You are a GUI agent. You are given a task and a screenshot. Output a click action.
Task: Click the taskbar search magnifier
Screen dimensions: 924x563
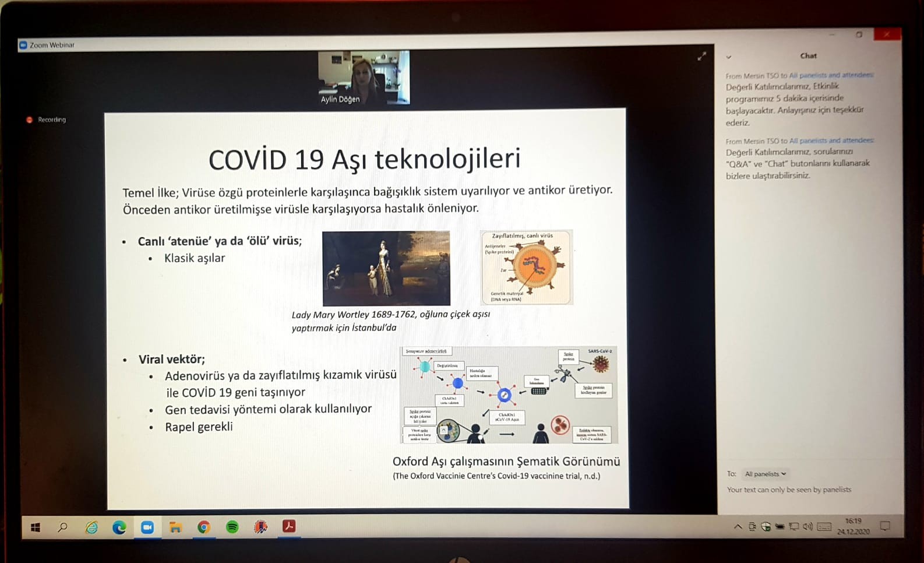[63, 527]
